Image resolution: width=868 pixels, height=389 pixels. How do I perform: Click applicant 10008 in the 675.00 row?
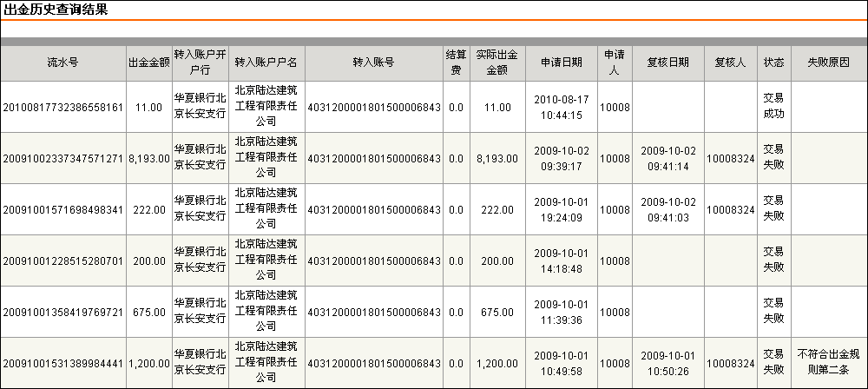pos(615,313)
